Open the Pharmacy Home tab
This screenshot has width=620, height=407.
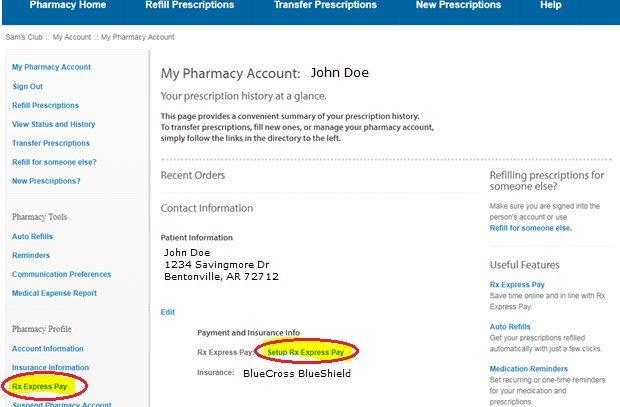(x=67, y=5)
